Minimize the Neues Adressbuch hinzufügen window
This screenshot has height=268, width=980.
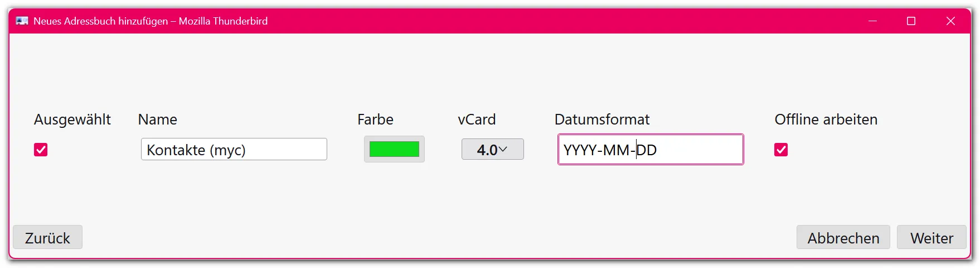coord(872,21)
